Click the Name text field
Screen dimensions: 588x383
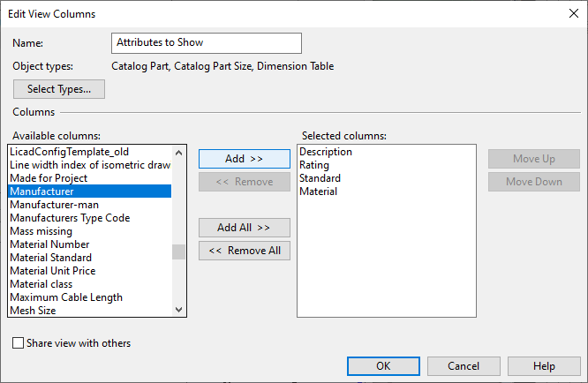(207, 42)
